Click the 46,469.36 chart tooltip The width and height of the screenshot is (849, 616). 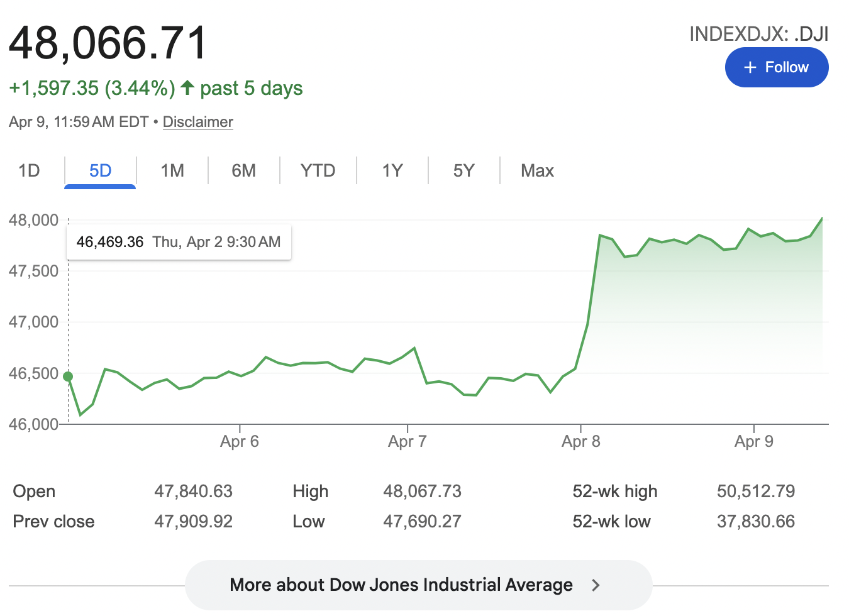point(179,242)
